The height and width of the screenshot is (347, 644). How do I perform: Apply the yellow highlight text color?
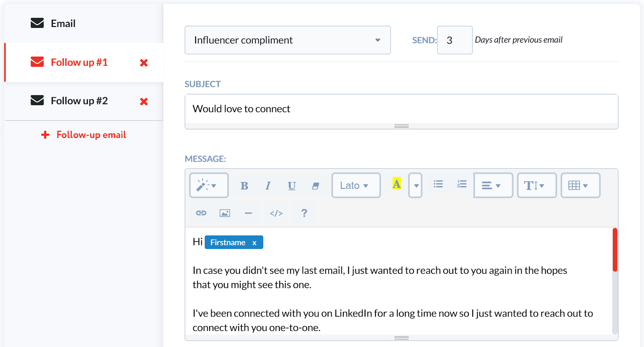click(x=396, y=184)
